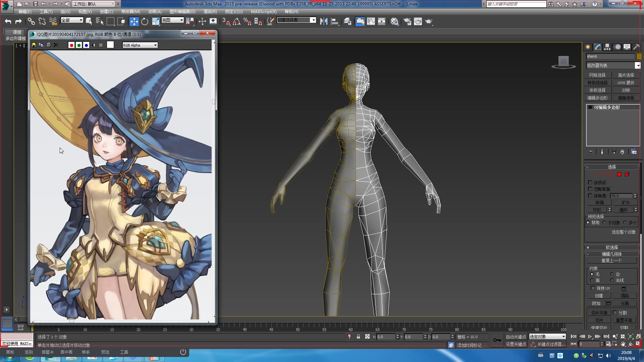Select the Bind to Space Warp tool
This screenshot has height=362, width=644.
(x=53, y=21)
